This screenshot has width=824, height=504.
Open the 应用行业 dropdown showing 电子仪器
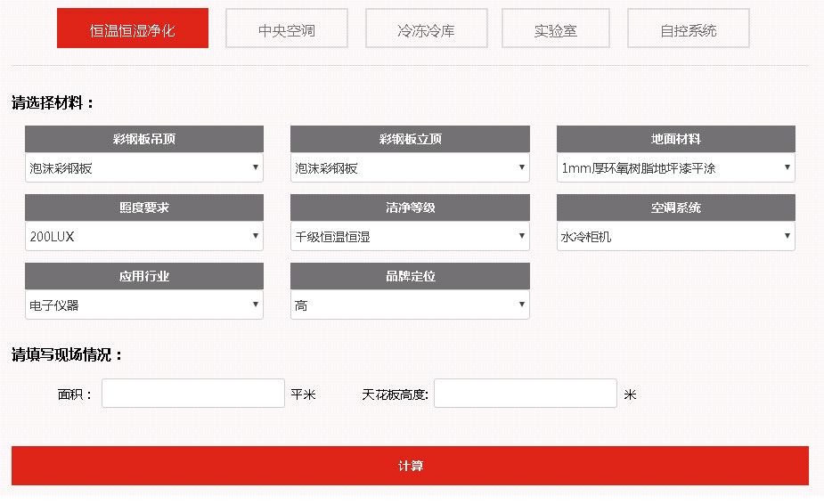pos(144,305)
